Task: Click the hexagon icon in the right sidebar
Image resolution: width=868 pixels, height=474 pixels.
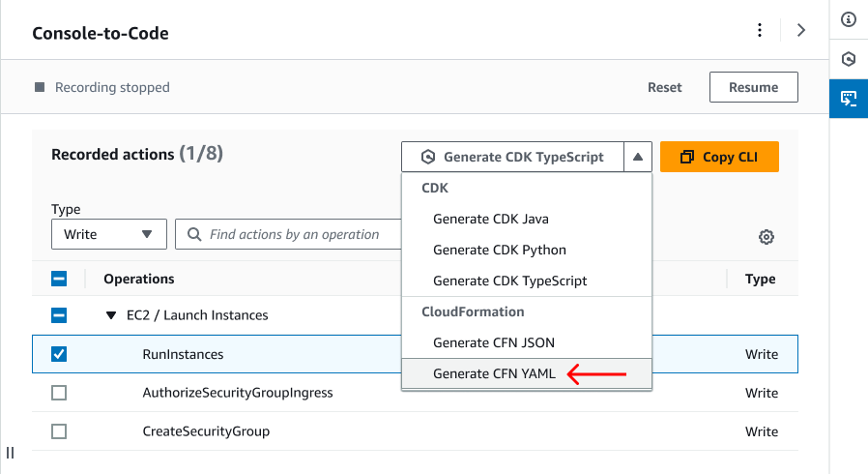Action: pos(849,59)
